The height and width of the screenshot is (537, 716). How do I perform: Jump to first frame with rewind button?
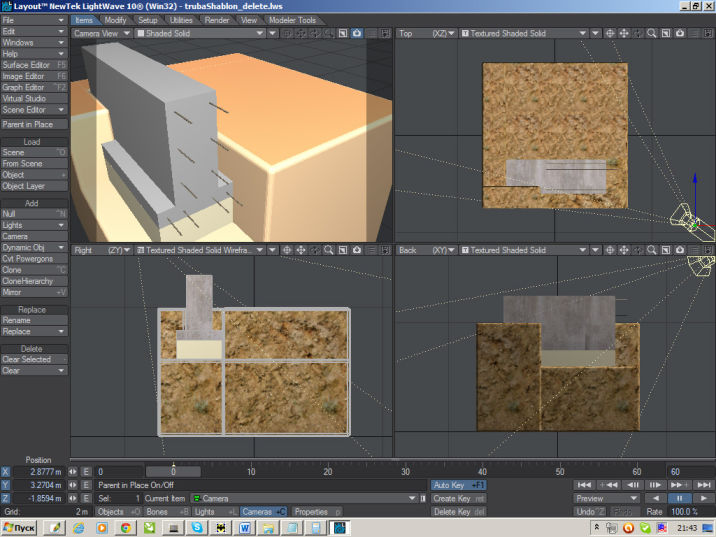(587, 484)
